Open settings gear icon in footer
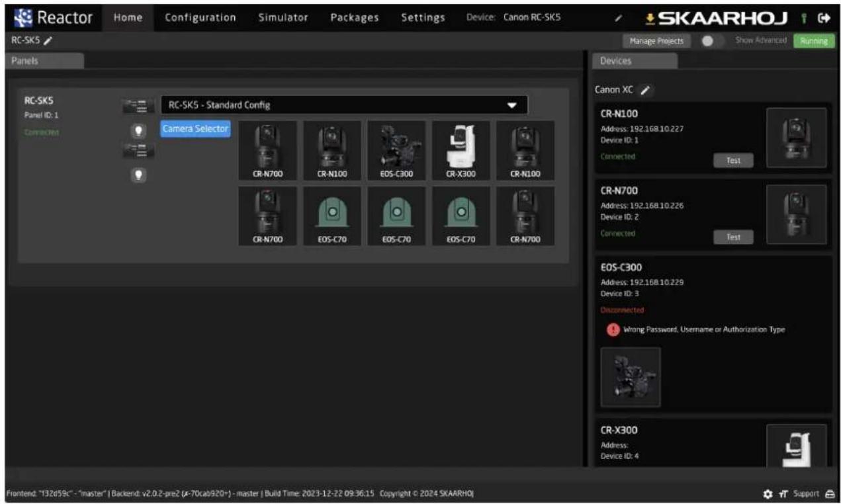 pos(768,494)
